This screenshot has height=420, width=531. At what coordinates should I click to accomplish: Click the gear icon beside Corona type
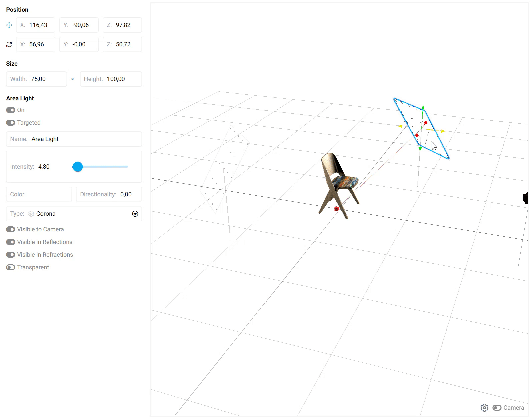pos(31,214)
